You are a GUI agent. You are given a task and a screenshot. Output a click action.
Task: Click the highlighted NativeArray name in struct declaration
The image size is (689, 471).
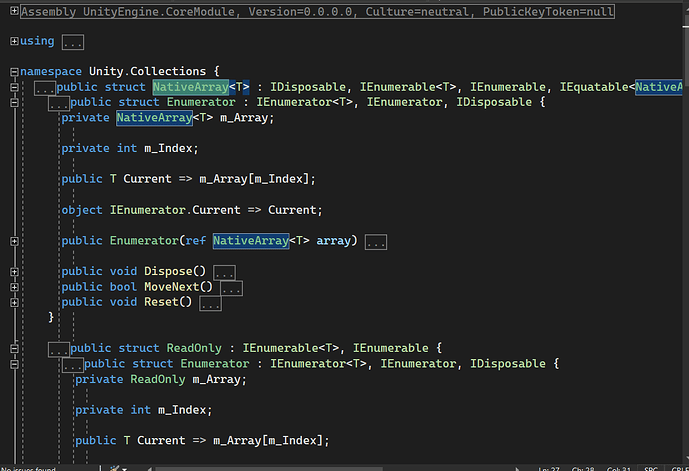point(191,87)
